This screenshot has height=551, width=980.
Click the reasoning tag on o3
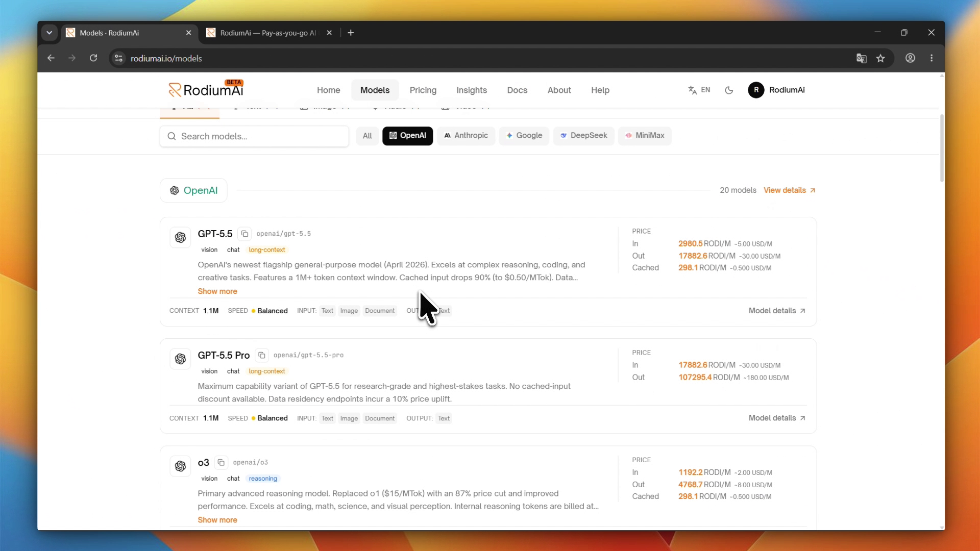pyautogui.click(x=263, y=479)
